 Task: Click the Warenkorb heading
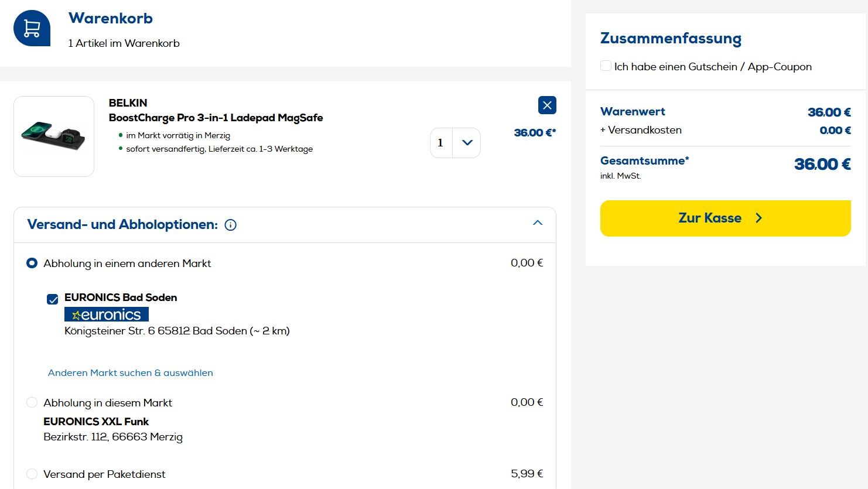coord(111,18)
